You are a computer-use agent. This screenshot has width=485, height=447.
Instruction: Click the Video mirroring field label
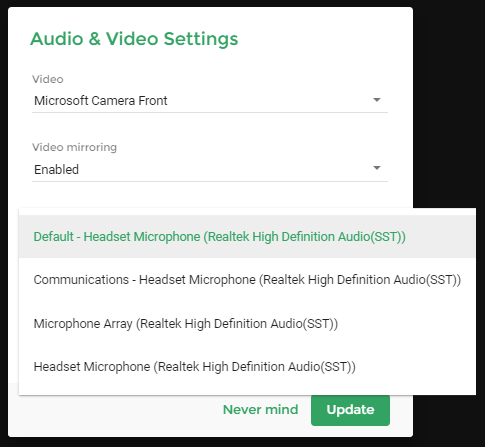[74, 147]
